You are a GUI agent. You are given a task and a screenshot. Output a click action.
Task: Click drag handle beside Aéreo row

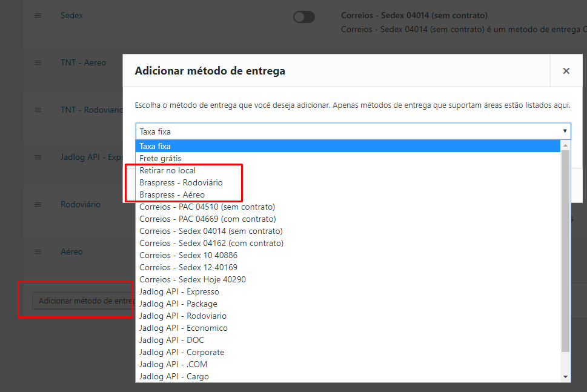pos(38,251)
